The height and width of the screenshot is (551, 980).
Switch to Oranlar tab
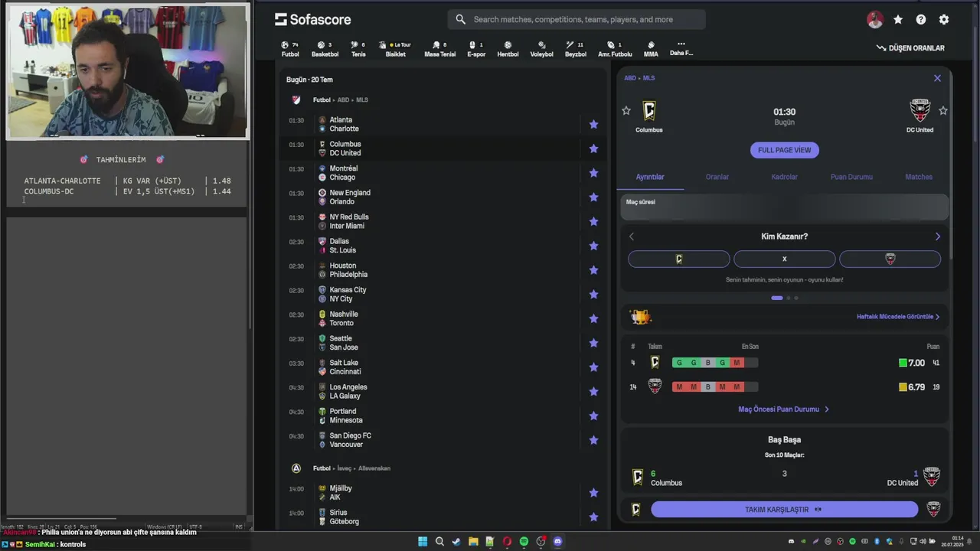coord(717,177)
